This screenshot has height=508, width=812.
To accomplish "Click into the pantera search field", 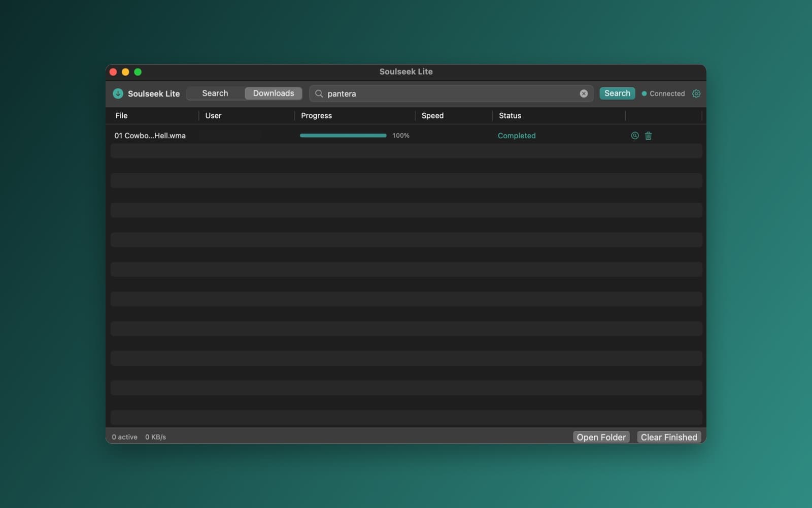I will point(451,93).
